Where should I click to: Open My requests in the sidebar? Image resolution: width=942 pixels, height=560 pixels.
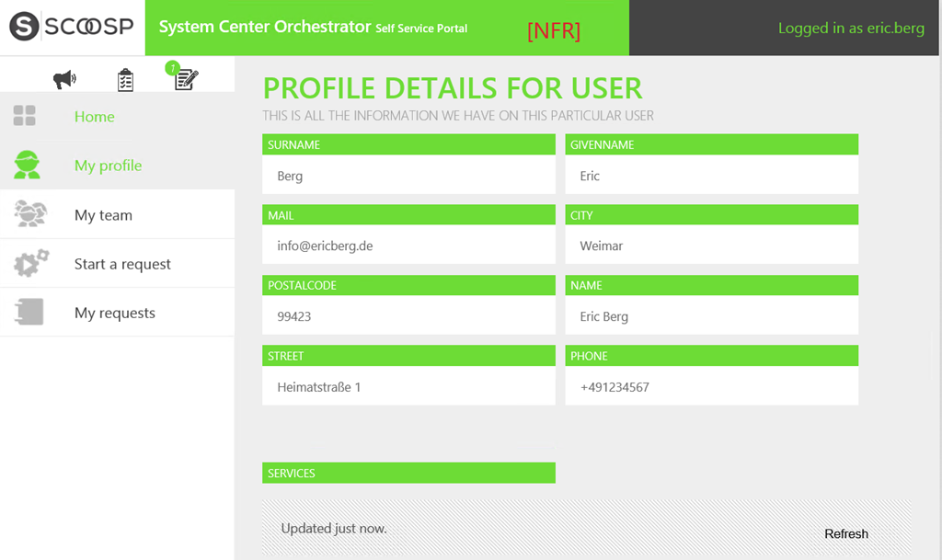click(115, 313)
